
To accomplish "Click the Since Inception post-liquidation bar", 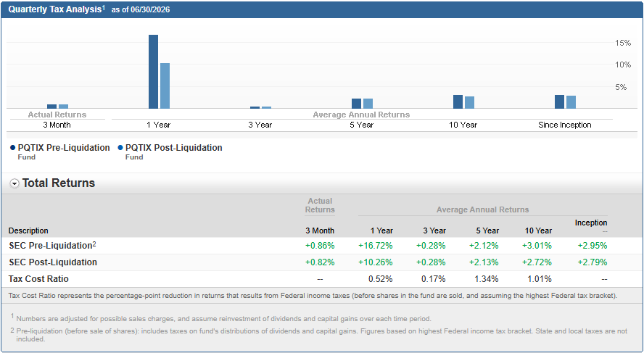I will 571,102.
